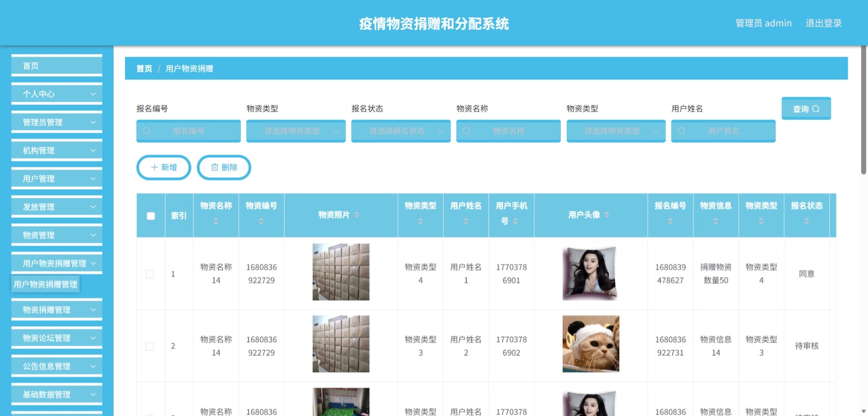Click the sort icon for 物资名称 column
Screen dimensions: 868x416
click(x=216, y=221)
